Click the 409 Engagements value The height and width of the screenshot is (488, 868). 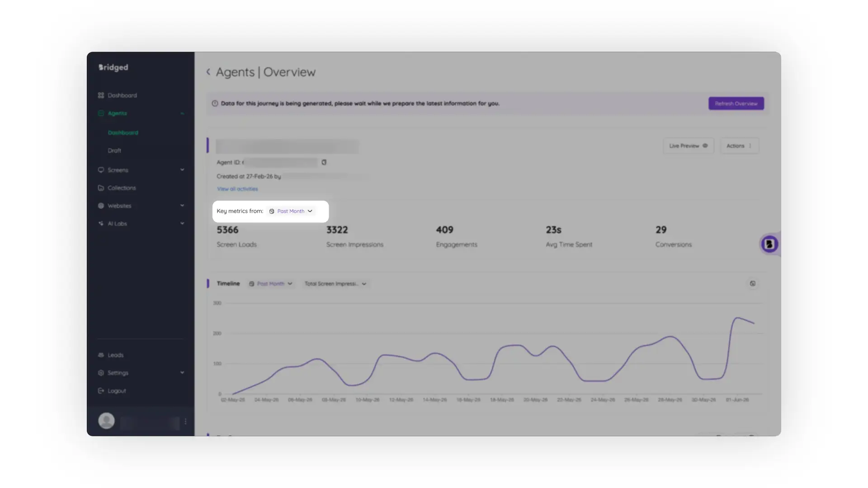[444, 230]
